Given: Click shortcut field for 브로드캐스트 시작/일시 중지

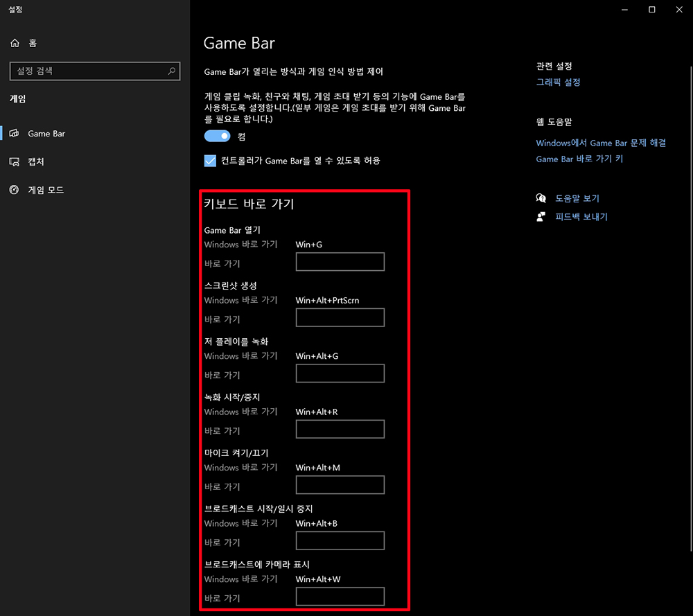Looking at the screenshot, I should [x=340, y=540].
